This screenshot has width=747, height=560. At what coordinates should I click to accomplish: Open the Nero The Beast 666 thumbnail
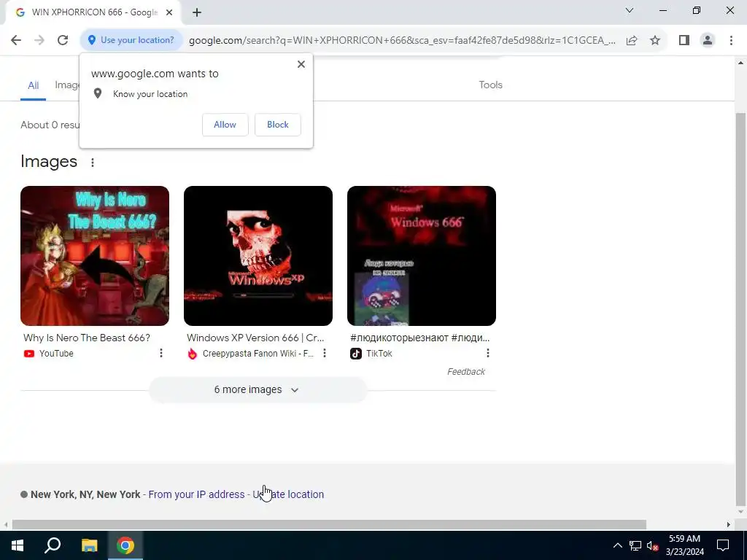tap(95, 256)
